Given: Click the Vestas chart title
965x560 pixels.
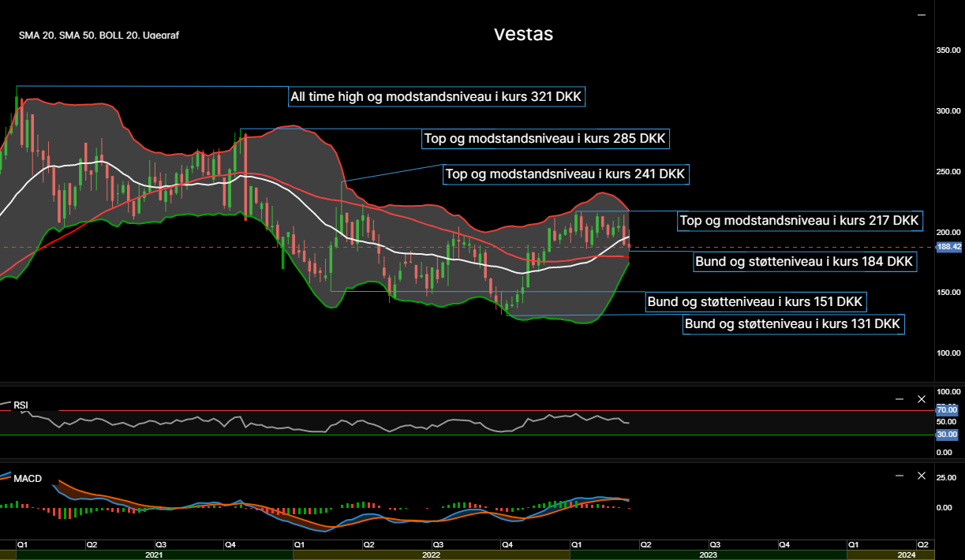Looking at the screenshot, I should click(524, 35).
